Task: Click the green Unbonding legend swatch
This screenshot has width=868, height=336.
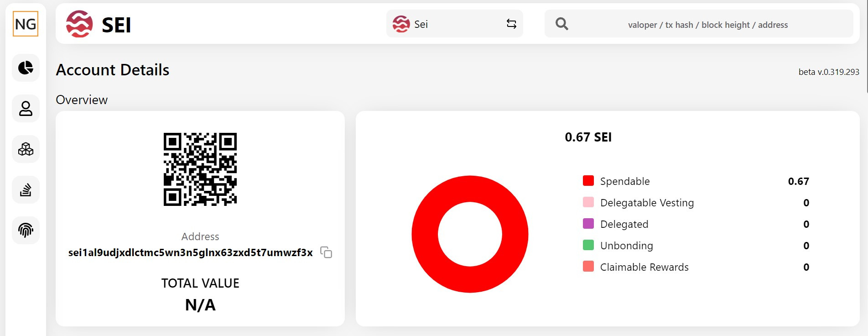Action: 588,245
